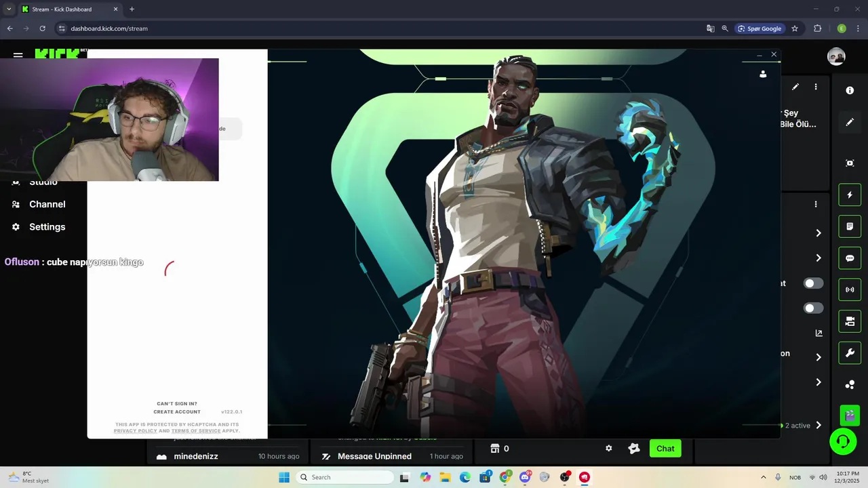Viewport: 868px width, 488px height.
Task: Open Microsoft Edge from the taskbar
Action: (465, 477)
